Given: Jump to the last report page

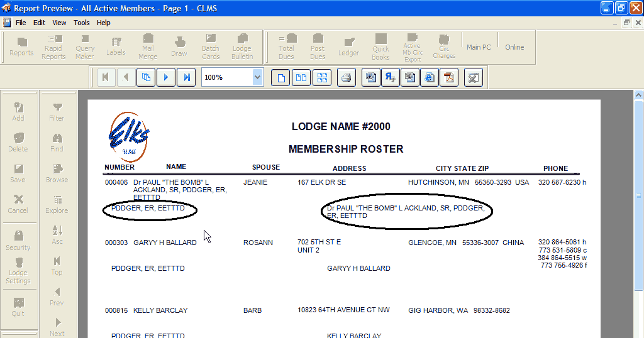Looking at the screenshot, I should [x=186, y=77].
